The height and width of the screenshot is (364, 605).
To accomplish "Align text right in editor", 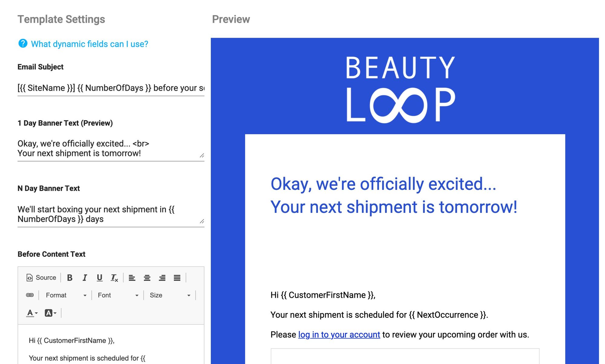I will coord(162,278).
